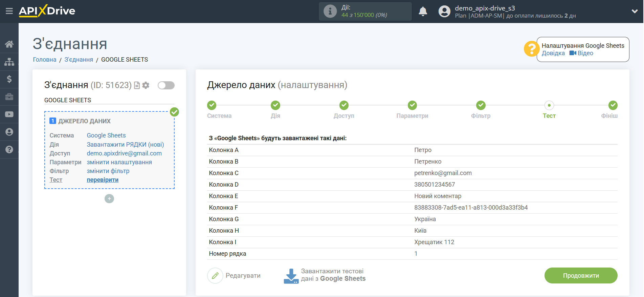Click the yellow question mark help icon
Screen dimensions: 644x297
click(531, 49)
